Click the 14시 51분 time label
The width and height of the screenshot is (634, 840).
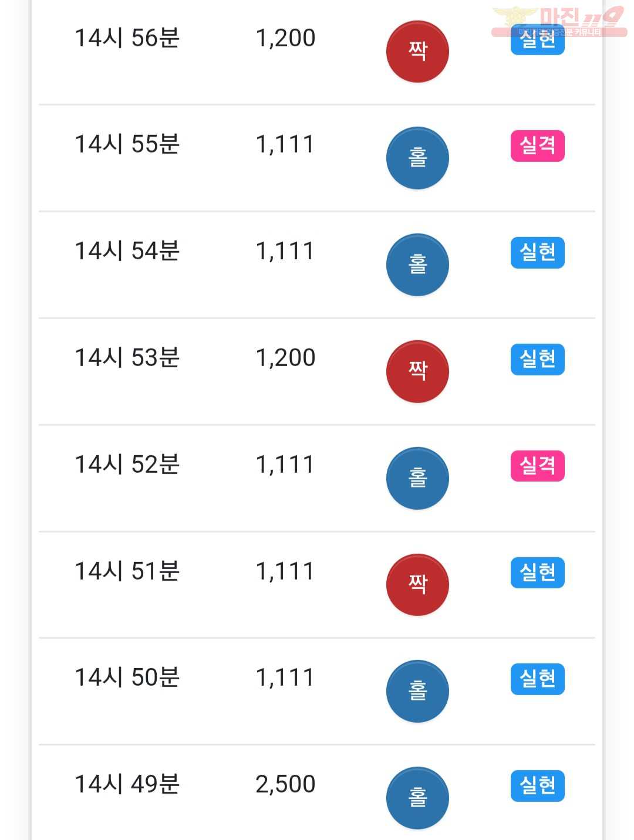127,571
